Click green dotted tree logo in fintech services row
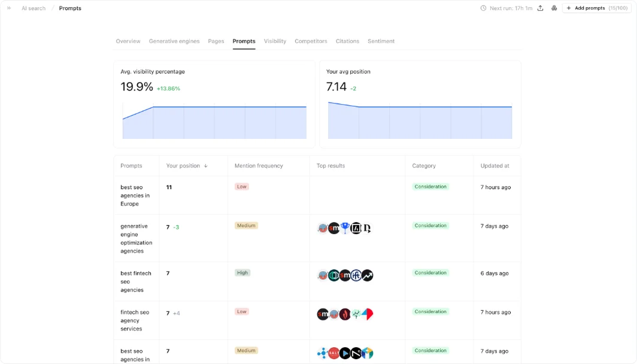Image resolution: width=637 pixels, height=364 pixels. [x=356, y=314]
